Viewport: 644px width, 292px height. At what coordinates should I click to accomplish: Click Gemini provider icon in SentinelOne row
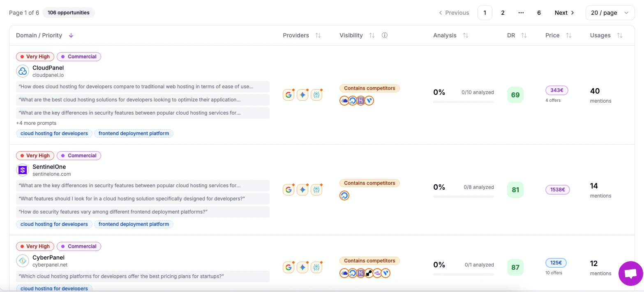pos(302,190)
